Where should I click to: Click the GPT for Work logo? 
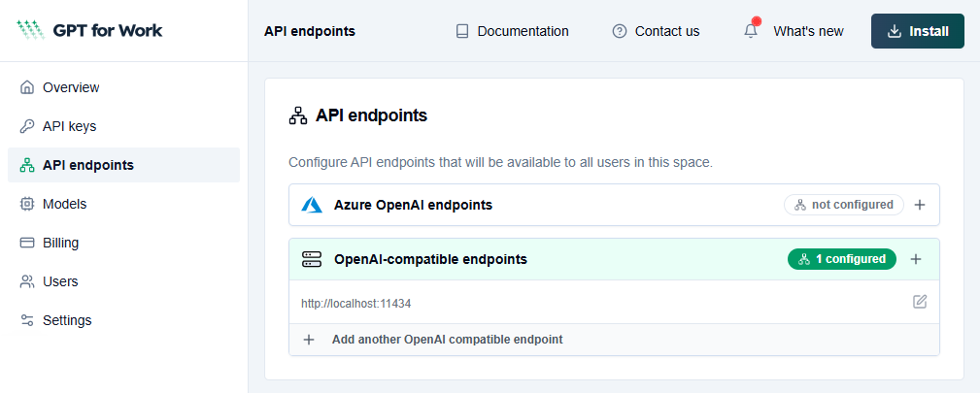click(89, 30)
